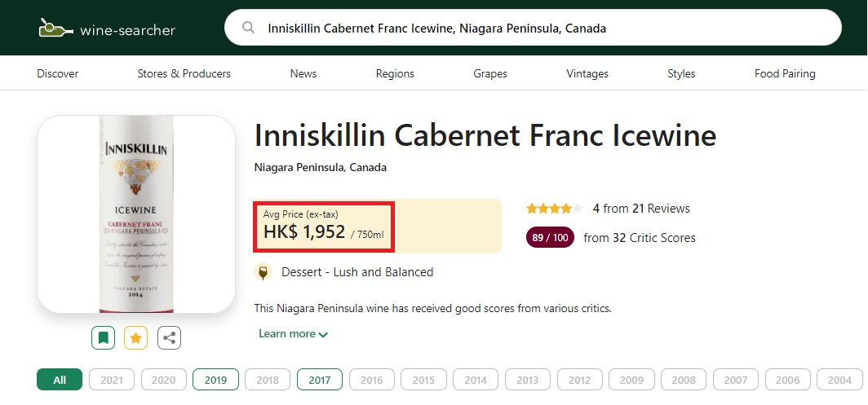The width and height of the screenshot is (868, 405).
Task: Open the Discover menu
Action: point(58,73)
